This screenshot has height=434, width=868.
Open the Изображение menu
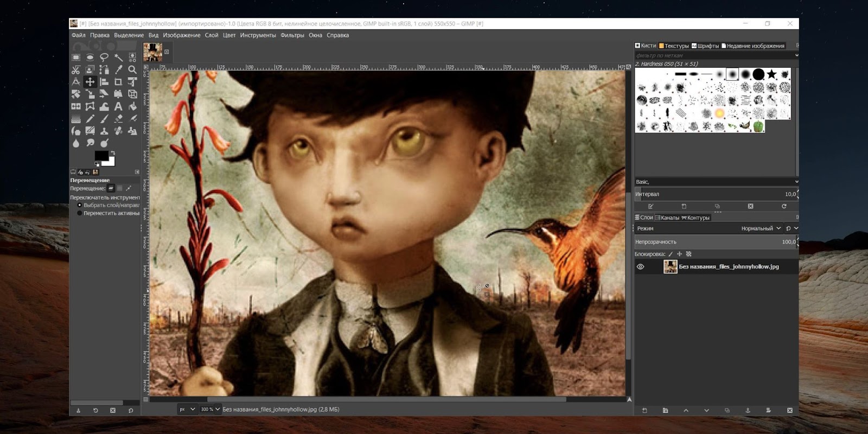182,35
